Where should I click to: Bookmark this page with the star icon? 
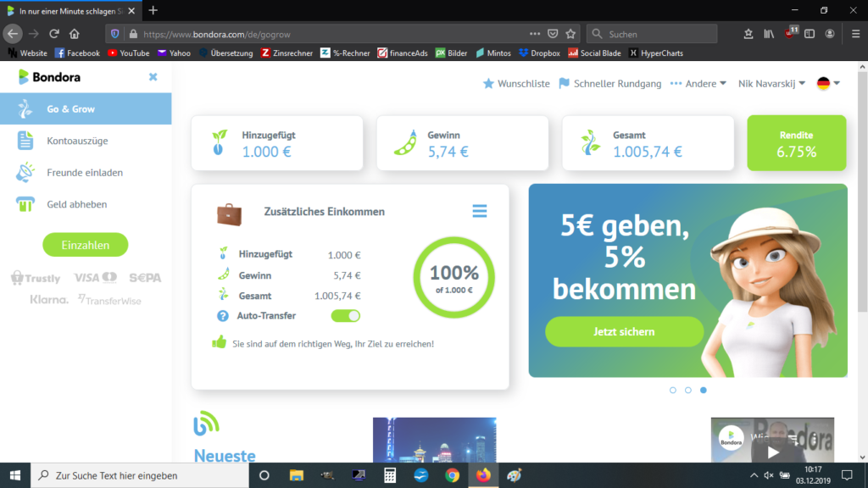pos(570,34)
